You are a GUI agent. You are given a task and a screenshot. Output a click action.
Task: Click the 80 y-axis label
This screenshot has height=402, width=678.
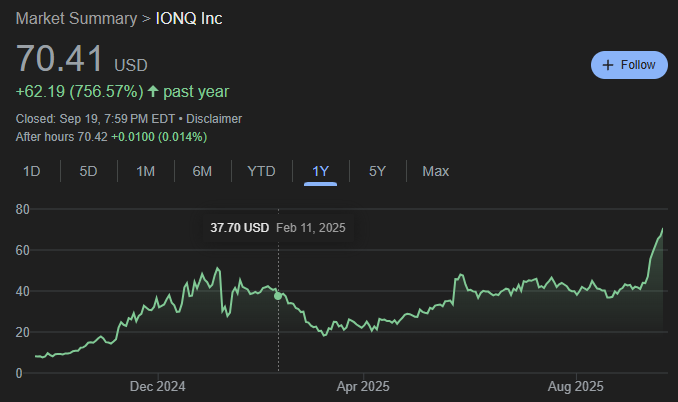pyautogui.click(x=22, y=210)
